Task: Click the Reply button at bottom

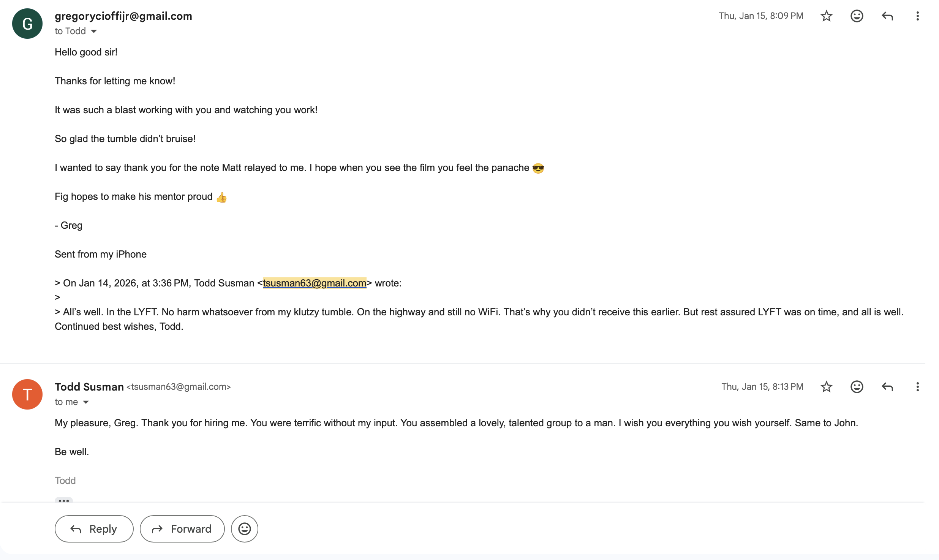Action: pyautogui.click(x=94, y=529)
